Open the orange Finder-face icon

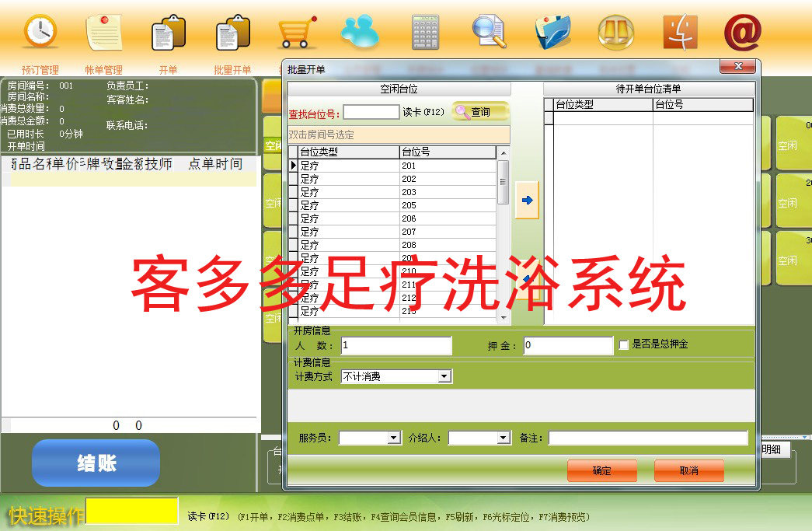[x=680, y=32]
